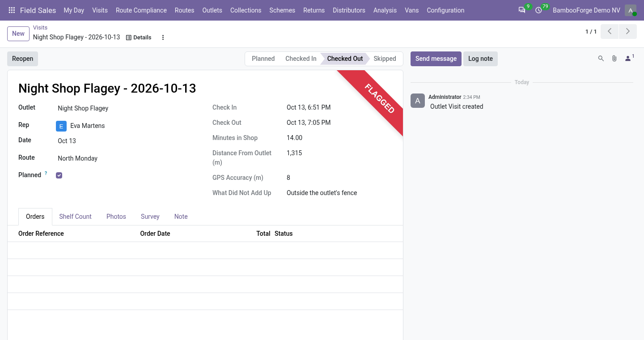Viewport: 644px width, 340px height.
Task: Switch to the Survey tab
Action: tap(150, 217)
